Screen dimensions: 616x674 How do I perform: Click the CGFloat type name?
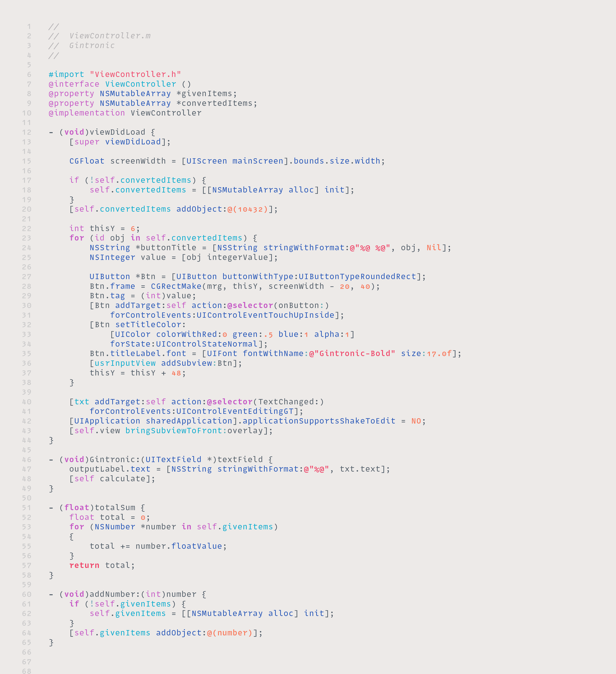tap(87, 161)
